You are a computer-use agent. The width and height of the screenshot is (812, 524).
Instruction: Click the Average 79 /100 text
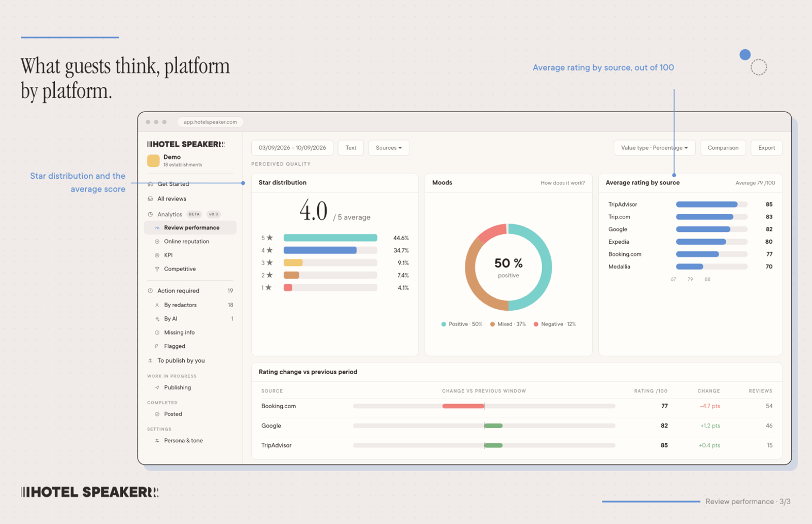(x=755, y=183)
